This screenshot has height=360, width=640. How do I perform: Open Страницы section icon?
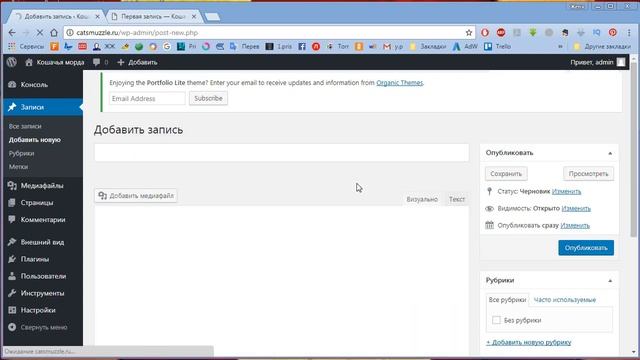pyautogui.click(x=12, y=203)
